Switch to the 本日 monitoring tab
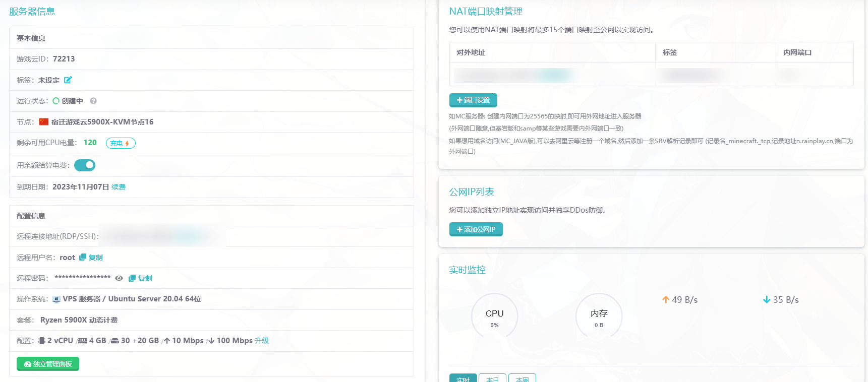 pos(492,378)
